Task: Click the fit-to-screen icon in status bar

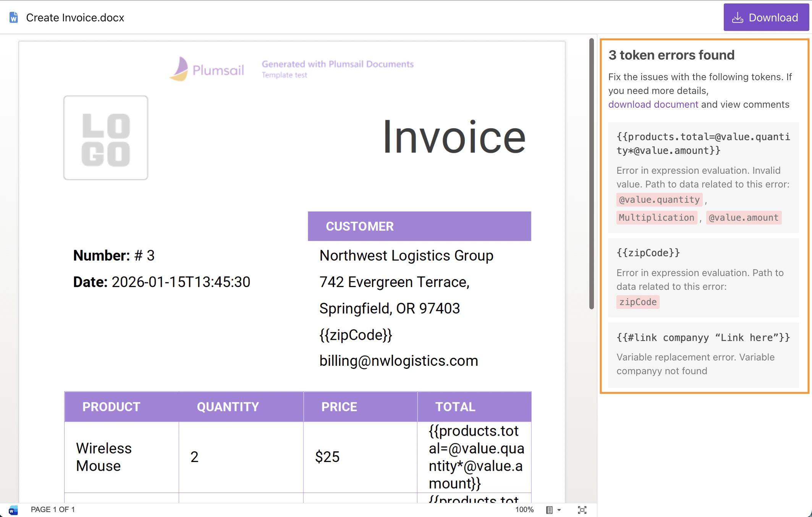Action: pyautogui.click(x=582, y=510)
